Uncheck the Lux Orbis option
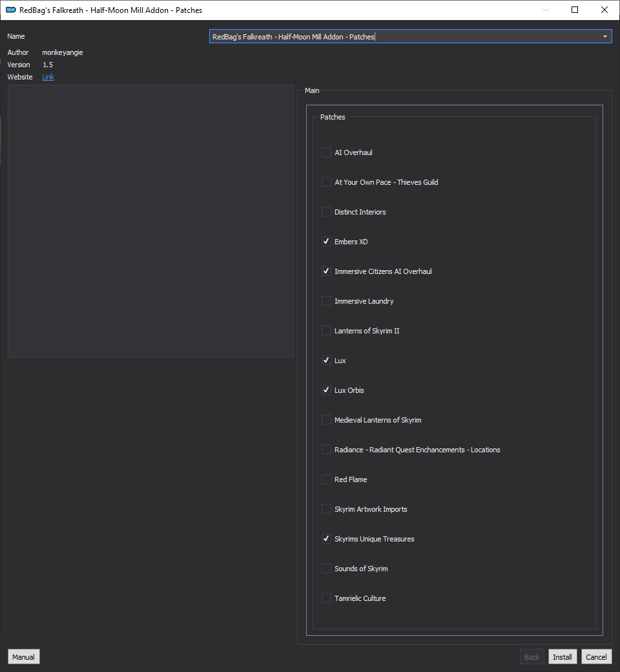The width and height of the screenshot is (620, 672). pyautogui.click(x=326, y=390)
